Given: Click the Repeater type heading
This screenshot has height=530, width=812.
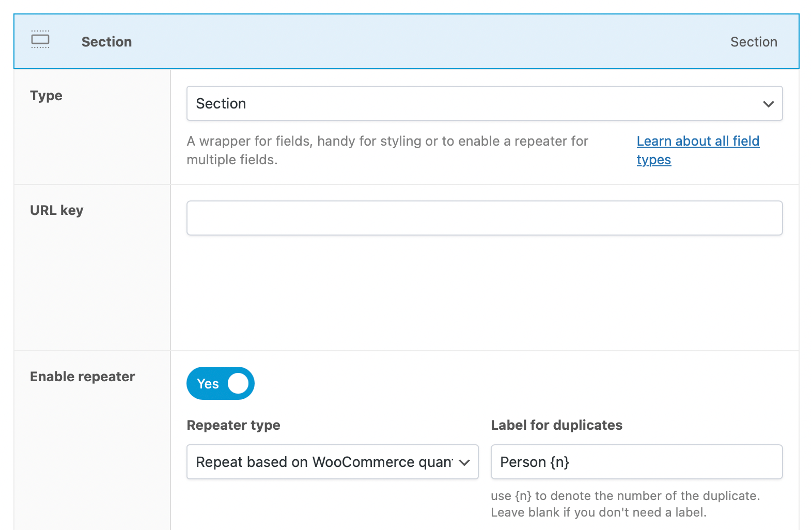Looking at the screenshot, I should pos(233,425).
